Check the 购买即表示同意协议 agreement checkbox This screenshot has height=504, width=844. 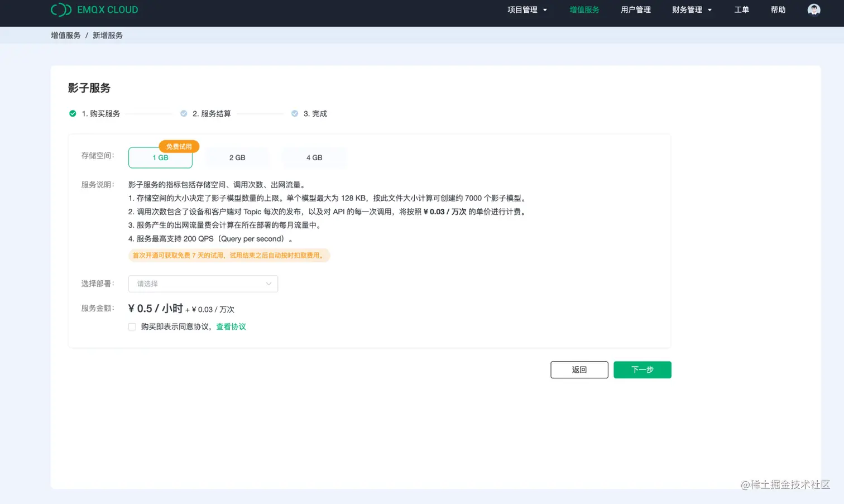[132, 327]
